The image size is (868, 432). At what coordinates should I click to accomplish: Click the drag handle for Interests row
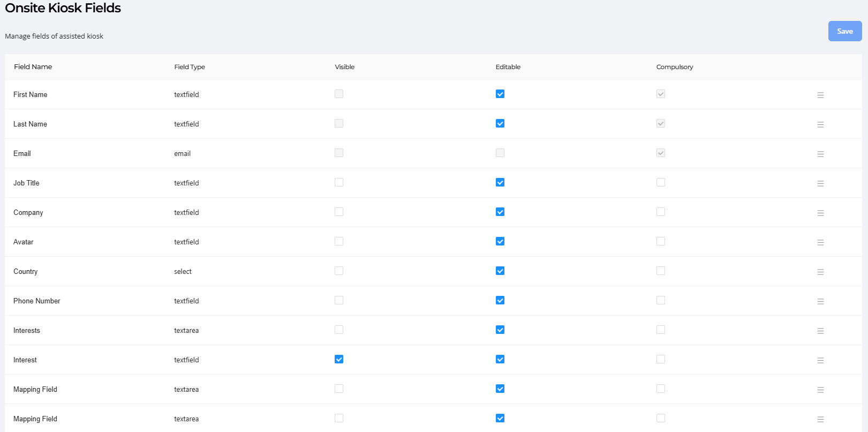(820, 331)
